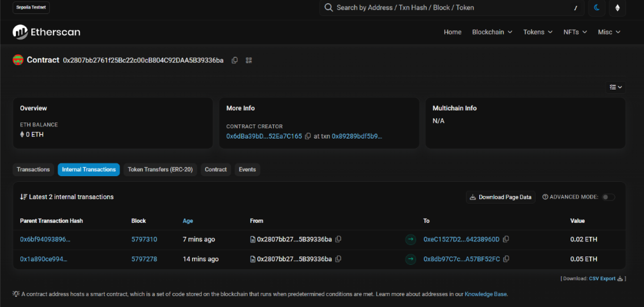
Task: Expand the Tokens menu
Action: [x=537, y=32]
